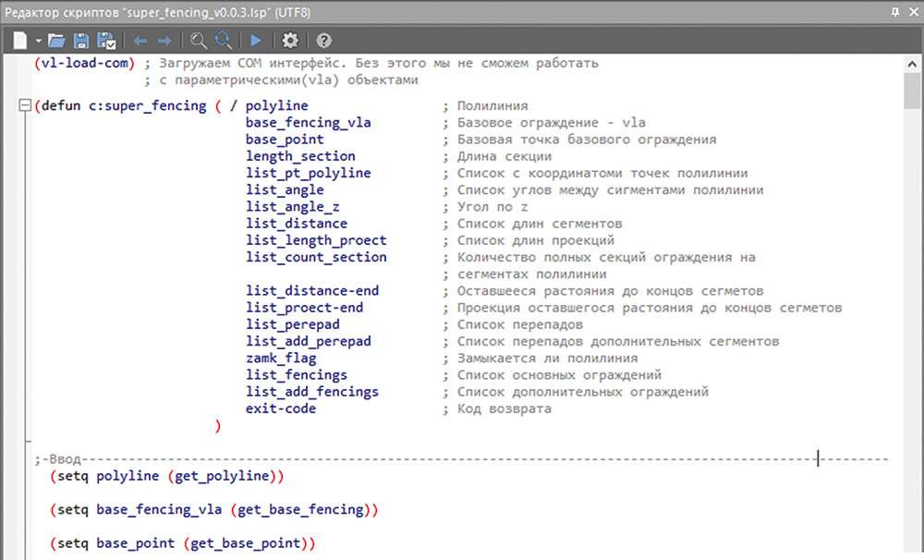The height and width of the screenshot is (560, 924).
Task: Click the list_add_perepad variable
Action: point(309,341)
